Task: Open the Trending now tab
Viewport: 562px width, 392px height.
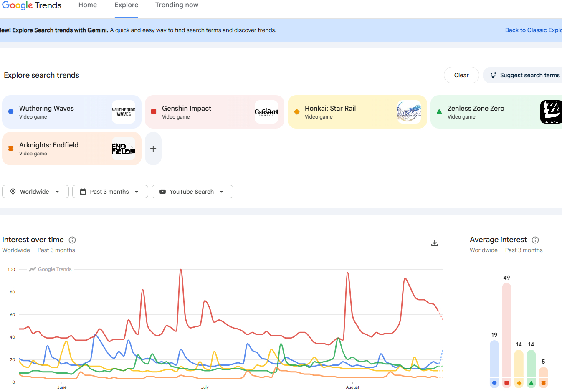Action: tap(177, 5)
